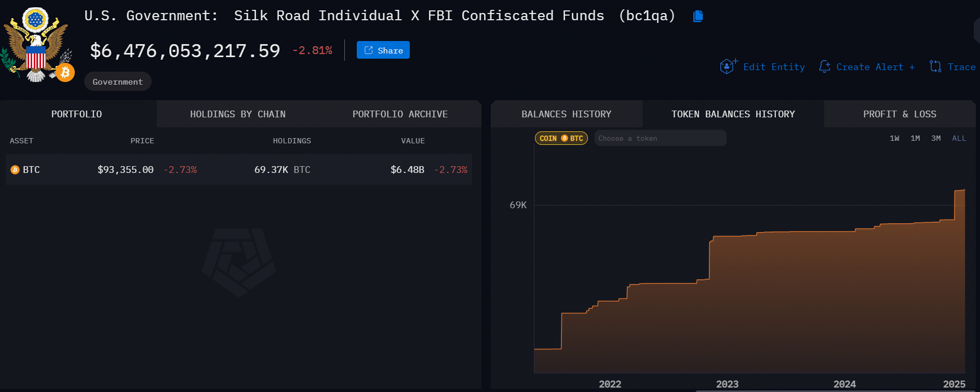The width and height of the screenshot is (980, 392).
Task: Click the copy address icon beside title
Action: pos(698,16)
